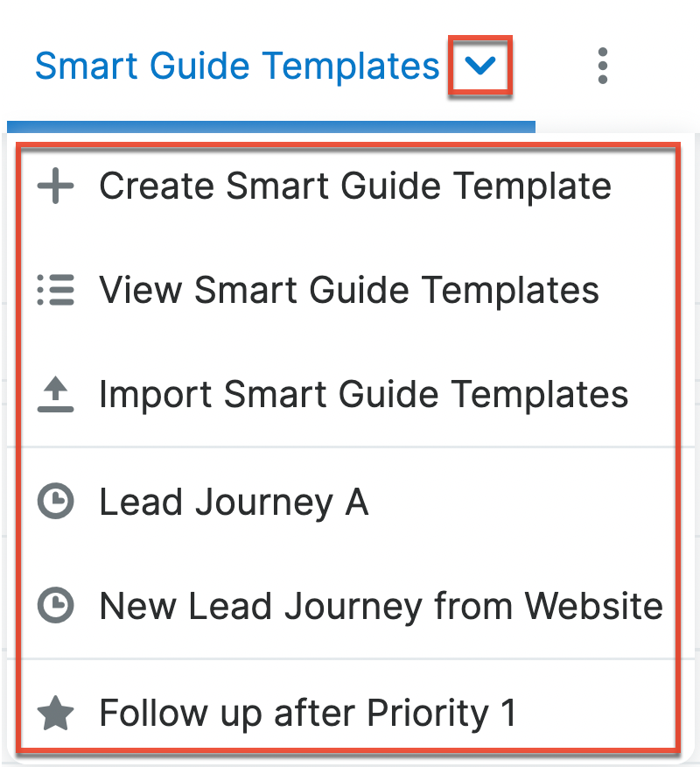Select Import Smart Guide Templates
This screenshot has width=700, height=767.
[x=363, y=395]
